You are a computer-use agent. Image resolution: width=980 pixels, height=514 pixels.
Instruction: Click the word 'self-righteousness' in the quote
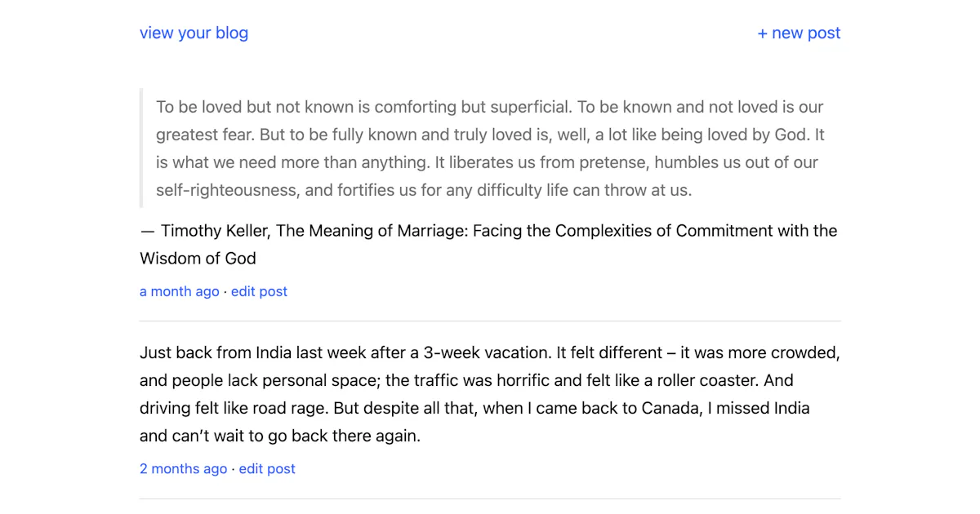226,190
